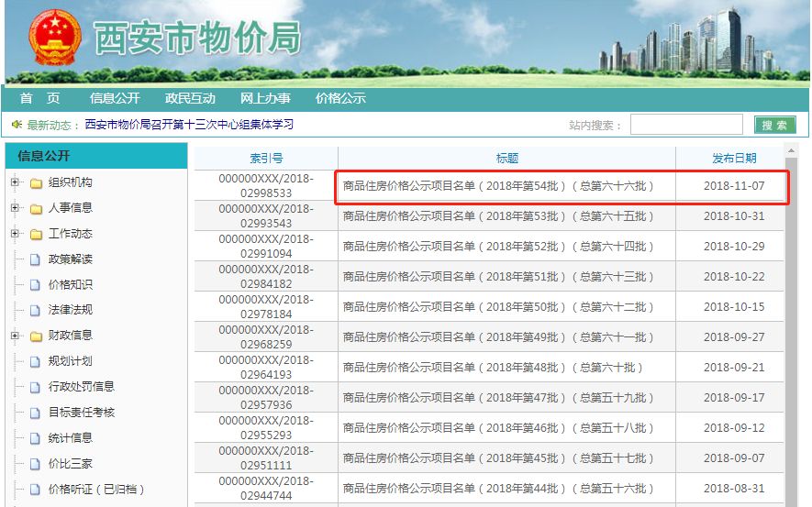Click folder icon next to 人事信息
The height and width of the screenshot is (507, 812).
(36, 209)
